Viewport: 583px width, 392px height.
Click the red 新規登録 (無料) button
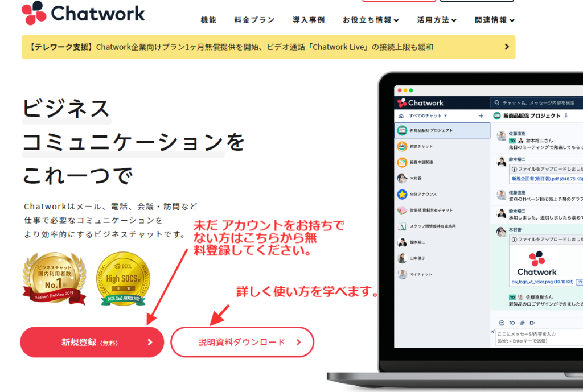pos(92,342)
